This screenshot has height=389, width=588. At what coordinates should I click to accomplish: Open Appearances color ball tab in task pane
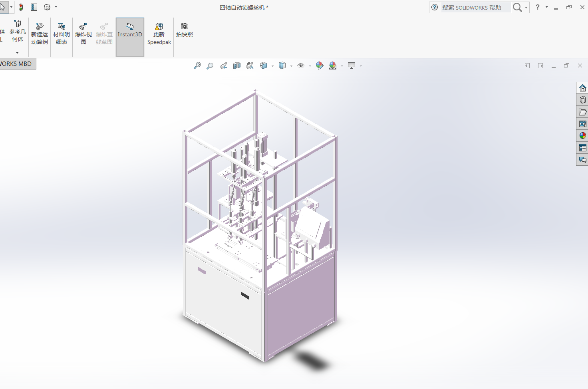(x=582, y=136)
